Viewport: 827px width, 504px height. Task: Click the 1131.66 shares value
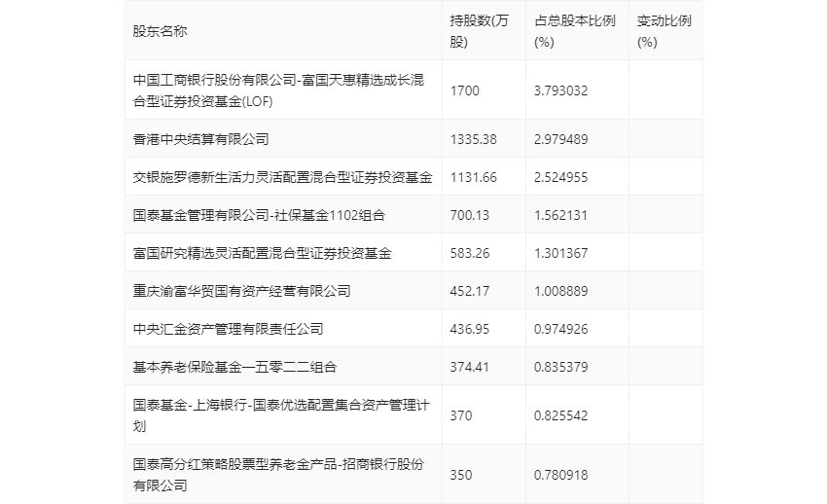[473, 177]
